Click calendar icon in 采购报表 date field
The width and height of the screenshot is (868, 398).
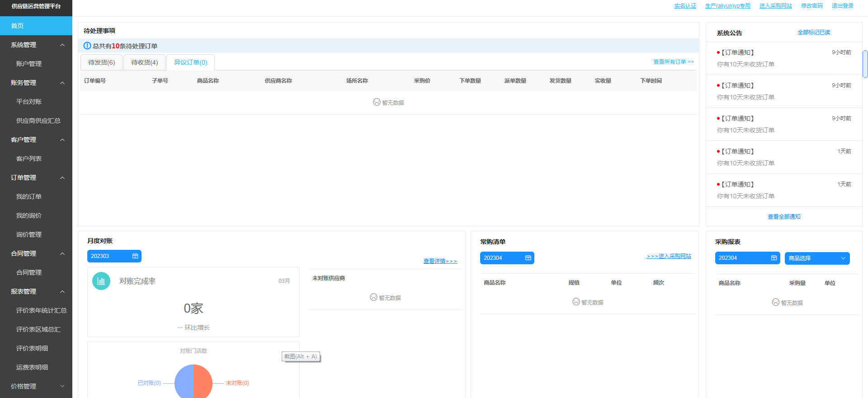(x=774, y=258)
